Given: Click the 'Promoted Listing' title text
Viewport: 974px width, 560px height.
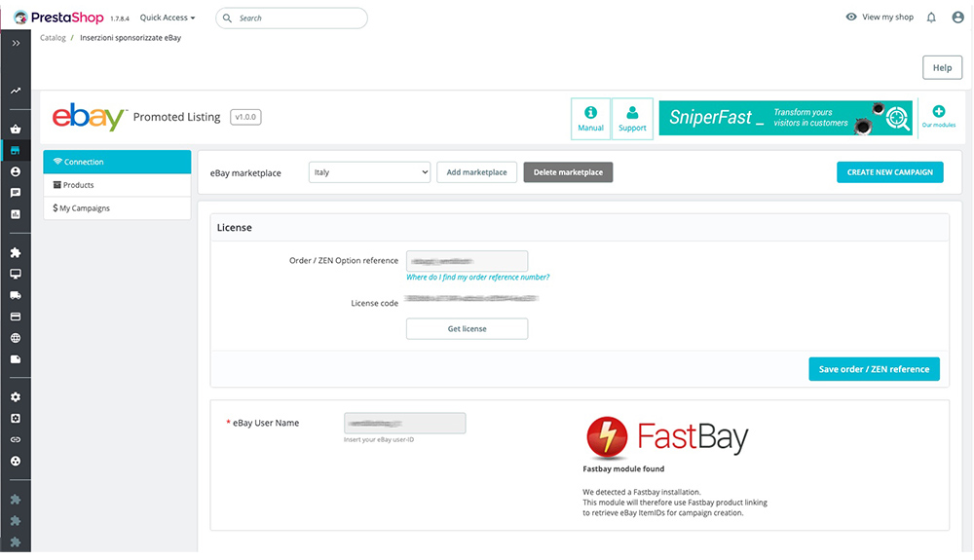Looking at the screenshot, I should 176,117.
